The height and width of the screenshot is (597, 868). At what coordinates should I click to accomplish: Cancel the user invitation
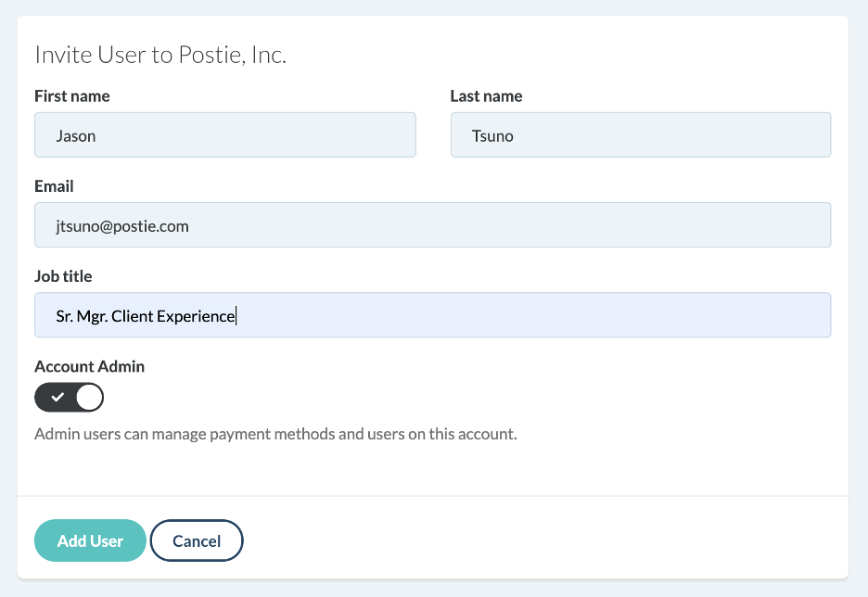(197, 541)
